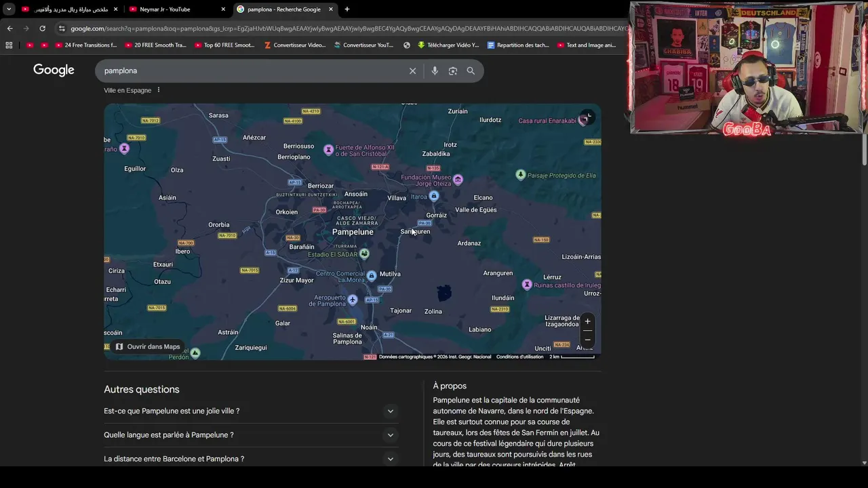Open the globe icon bookmark
Viewport: 868px width, 488px height.
tap(407, 45)
